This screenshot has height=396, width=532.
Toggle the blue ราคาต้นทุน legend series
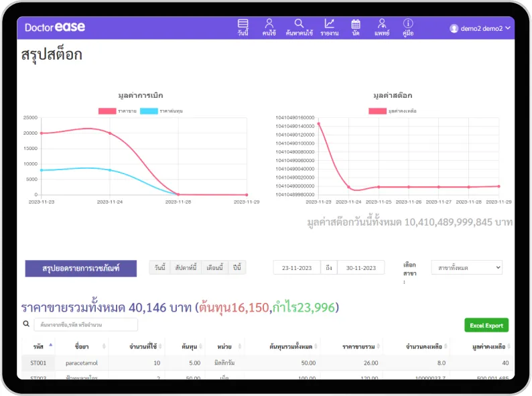(x=159, y=111)
